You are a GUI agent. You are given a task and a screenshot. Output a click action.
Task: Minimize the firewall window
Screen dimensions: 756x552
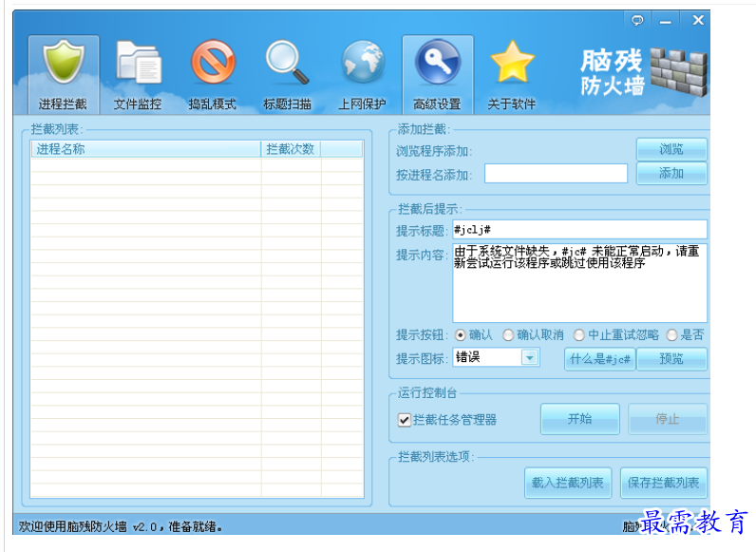pos(666,20)
